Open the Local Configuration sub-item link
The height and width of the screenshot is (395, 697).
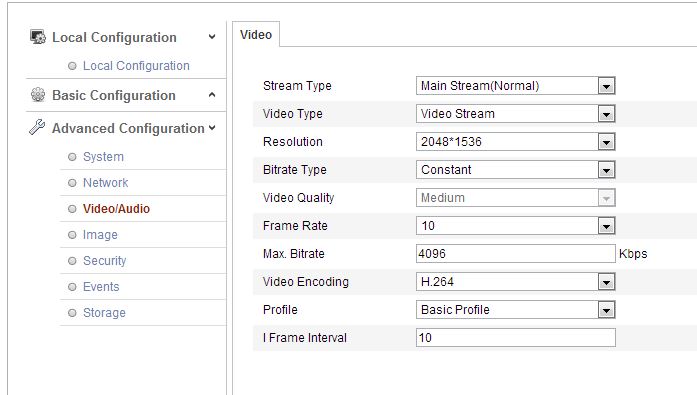coord(136,66)
